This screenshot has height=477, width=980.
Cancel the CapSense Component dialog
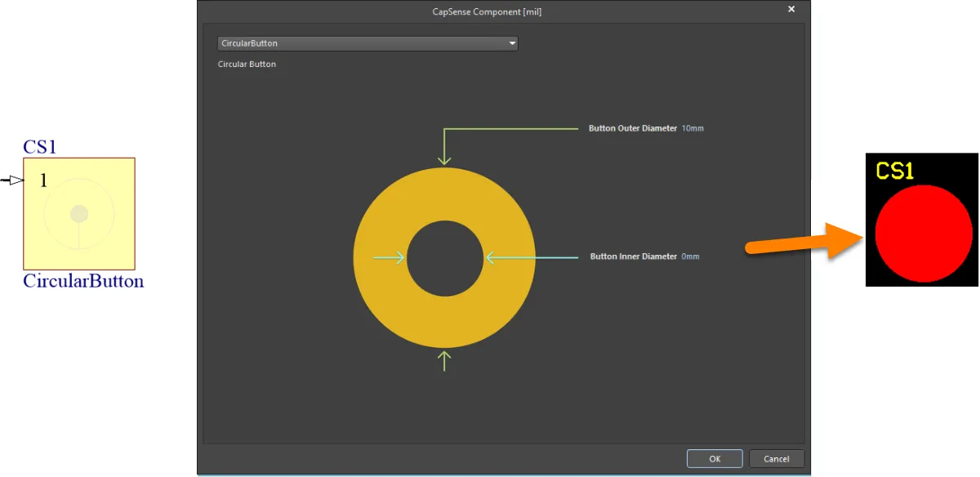[777, 459]
